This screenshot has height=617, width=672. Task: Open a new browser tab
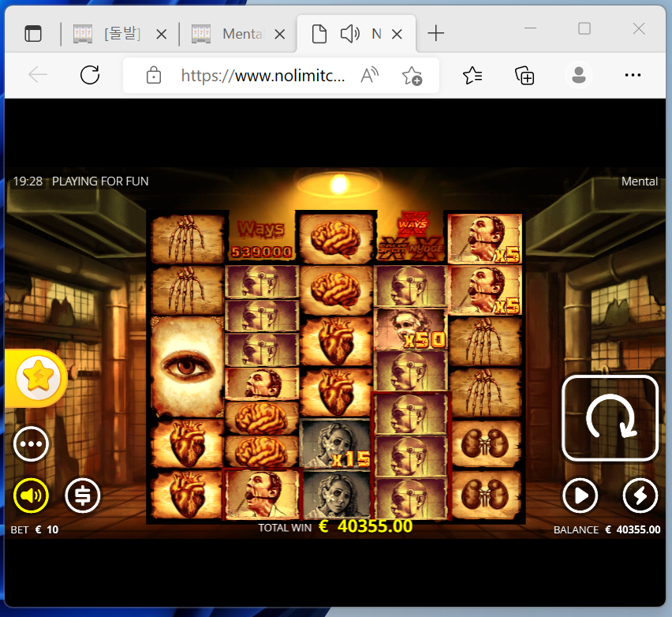(x=436, y=33)
